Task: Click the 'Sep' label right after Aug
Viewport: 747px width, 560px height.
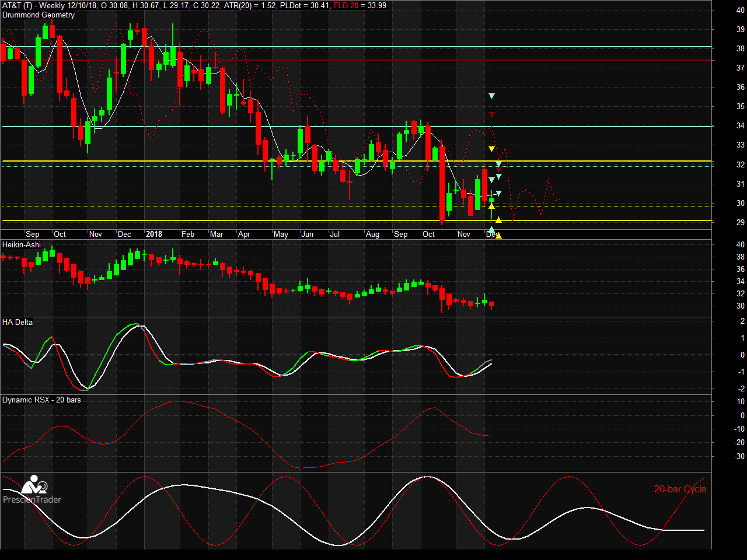Action: point(401,234)
